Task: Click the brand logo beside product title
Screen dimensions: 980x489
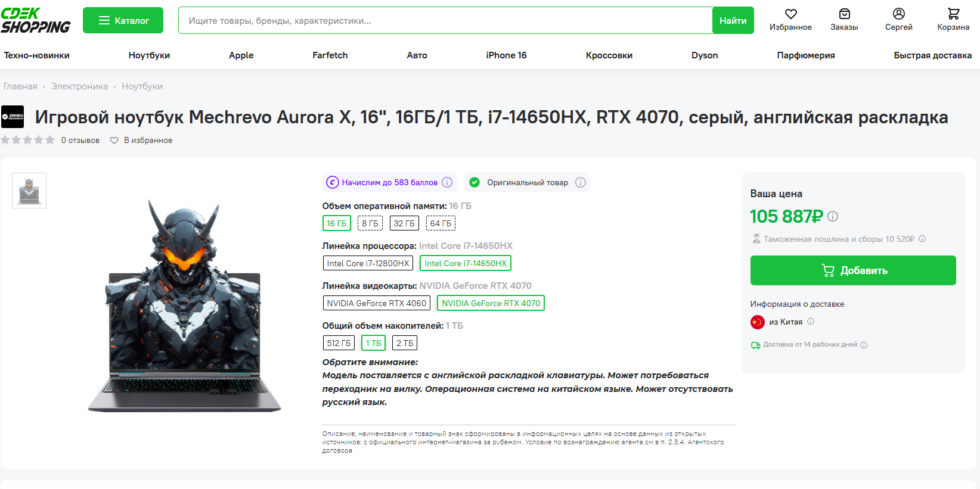Action: 13,117
